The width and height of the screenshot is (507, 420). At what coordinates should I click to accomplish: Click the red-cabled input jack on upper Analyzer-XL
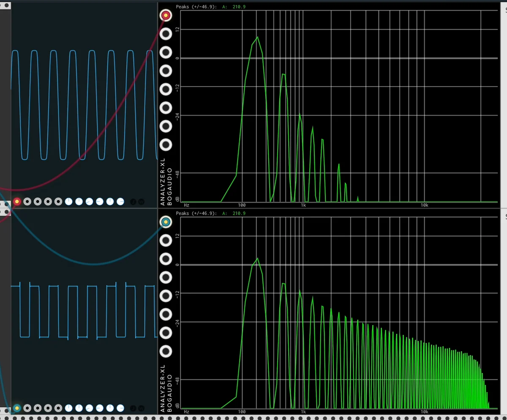[166, 16]
